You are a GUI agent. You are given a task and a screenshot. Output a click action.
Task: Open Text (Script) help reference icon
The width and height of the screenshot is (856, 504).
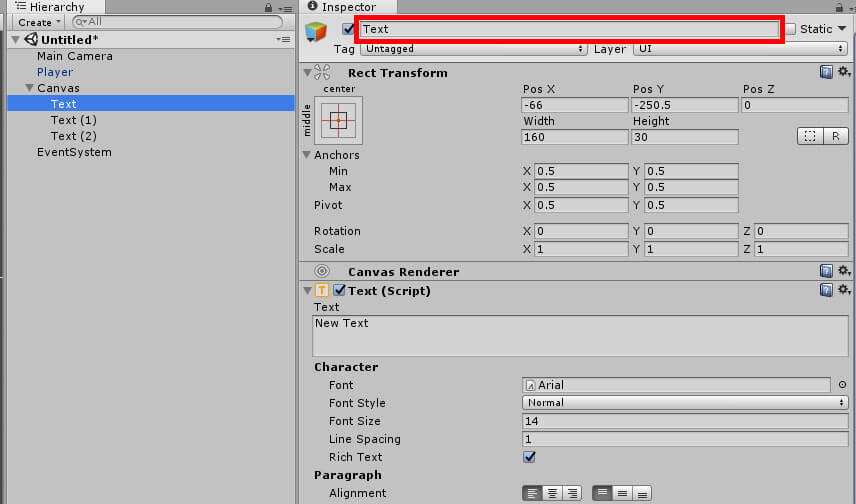pyautogui.click(x=826, y=289)
